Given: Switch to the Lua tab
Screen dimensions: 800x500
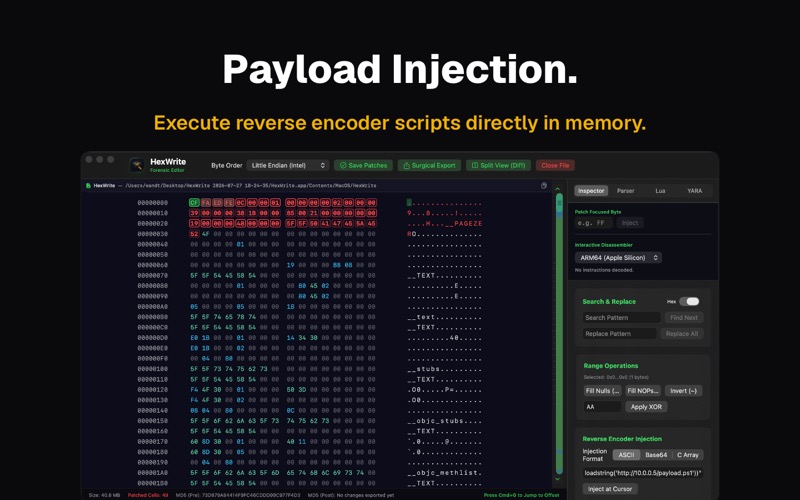Looking at the screenshot, I should (x=660, y=191).
